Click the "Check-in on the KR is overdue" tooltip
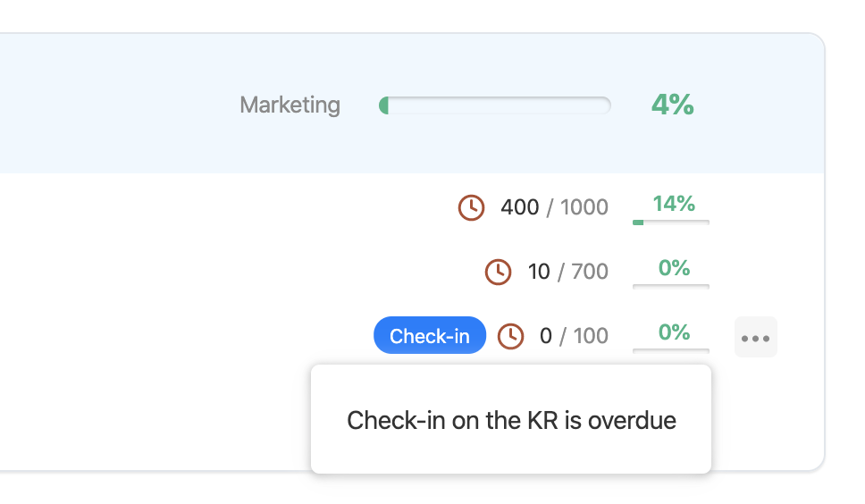This screenshot has width=865, height=504. pyautogui.click(x=511, y=420)
